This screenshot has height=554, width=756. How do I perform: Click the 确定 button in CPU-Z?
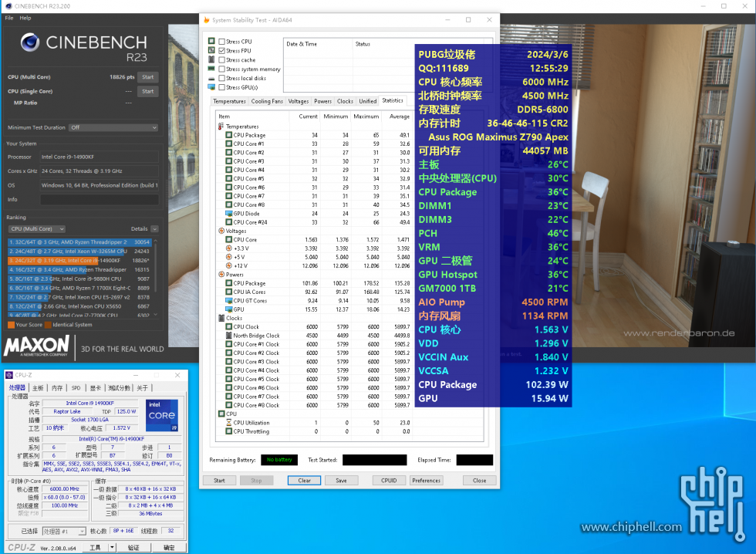pos(169,547)
